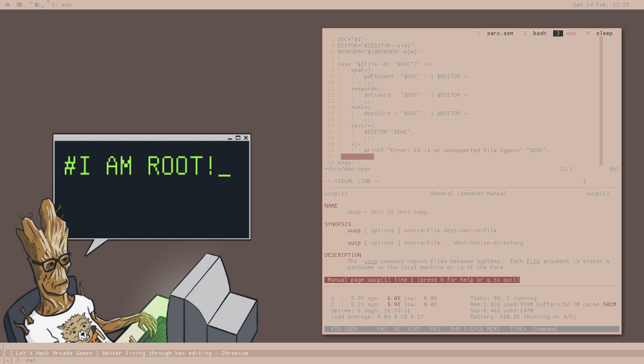The height and width of the screenshot is (364, 644).
Task: Sort htop by NI column header
Action: [x=397, y=329]
